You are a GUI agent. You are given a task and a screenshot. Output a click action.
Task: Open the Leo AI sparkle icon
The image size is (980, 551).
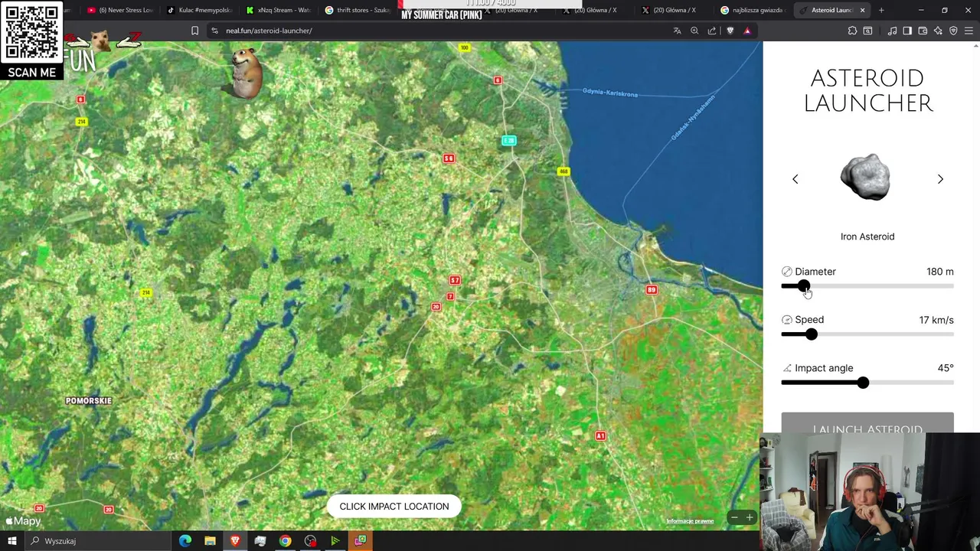tap(938, 31)
